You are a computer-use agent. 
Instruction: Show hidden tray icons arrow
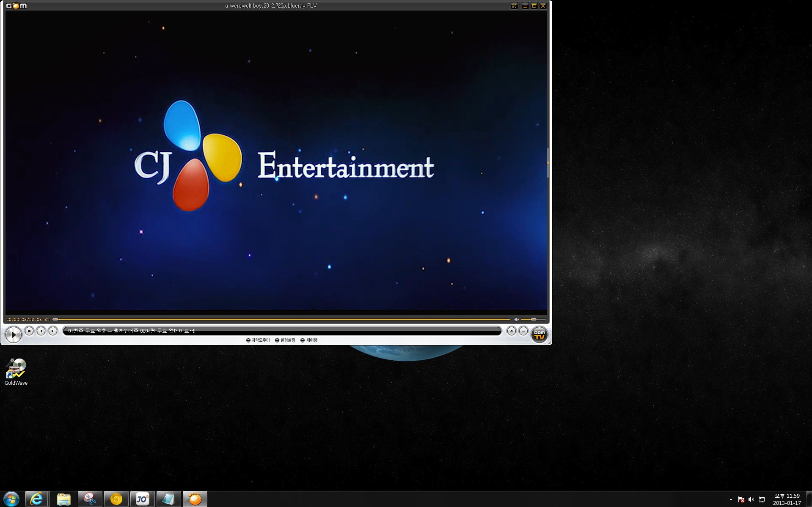coord(731,499)
